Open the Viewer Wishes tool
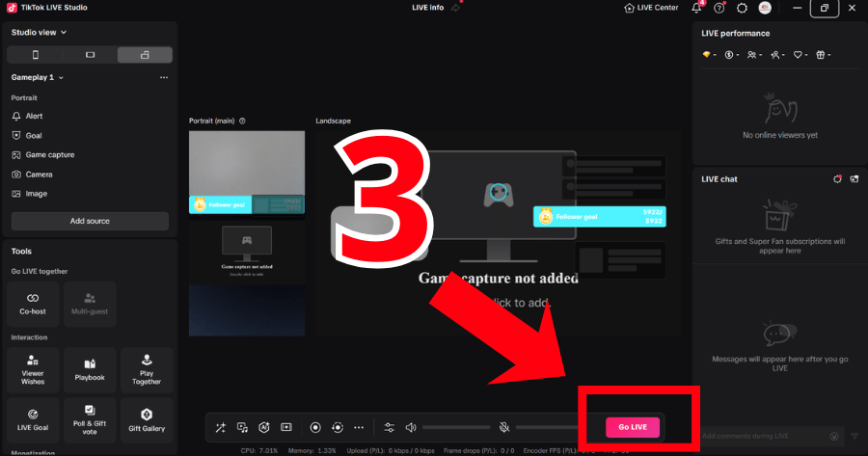 33,370
